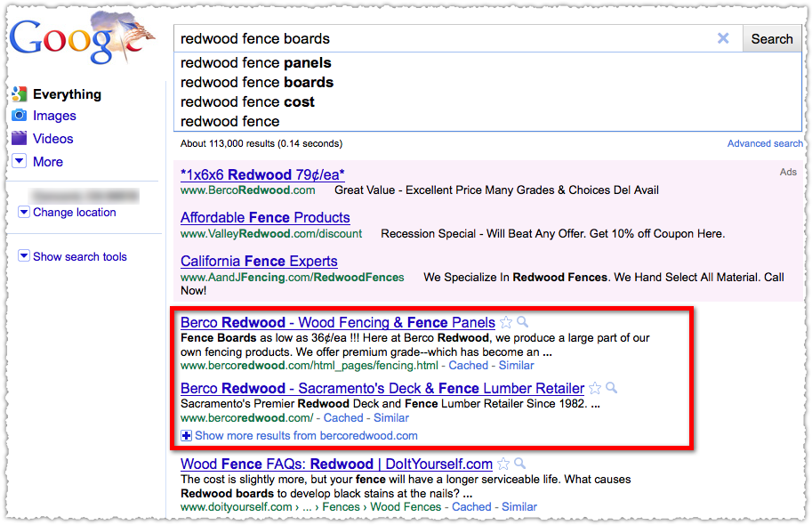The image size is (812, 525).
Task: Preview Wood Fence FAQs result with magnifier
Action: point(520,464)
